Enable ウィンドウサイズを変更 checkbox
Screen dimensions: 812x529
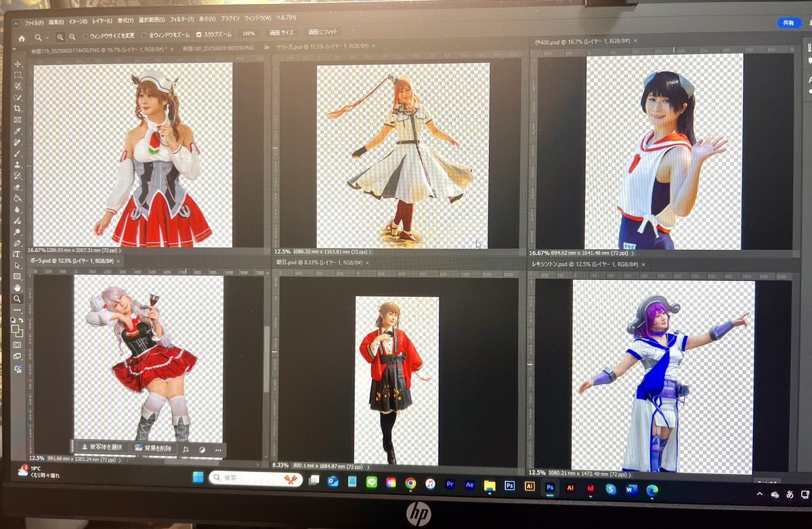86,37
